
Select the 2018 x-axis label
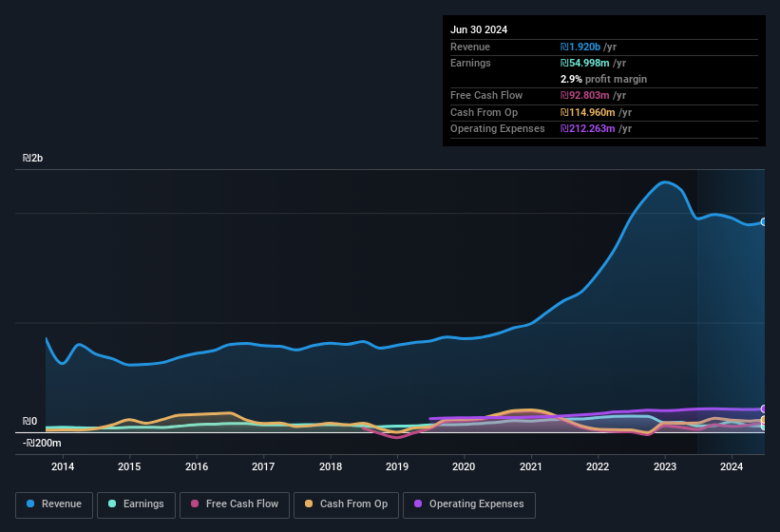[x=331, y=466]
